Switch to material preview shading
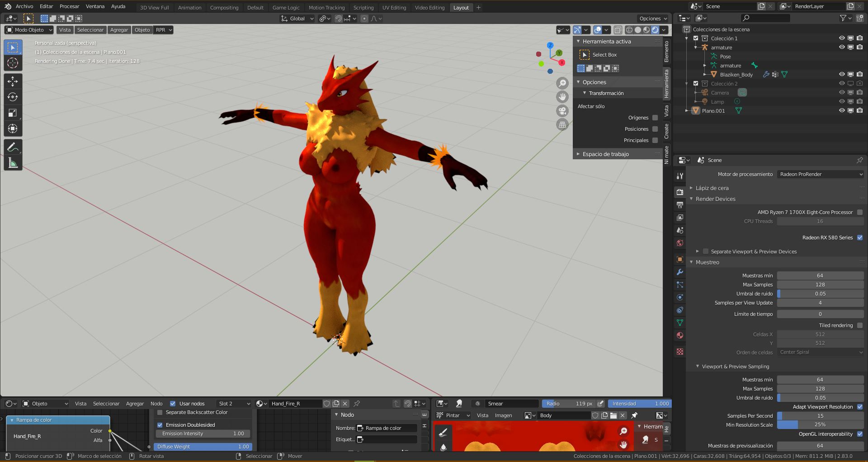868x462 pixels. [646, 30]
